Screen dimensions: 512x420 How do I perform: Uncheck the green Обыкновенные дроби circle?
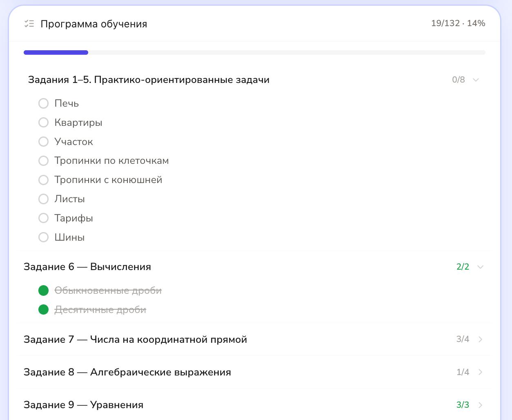(43, 290)
